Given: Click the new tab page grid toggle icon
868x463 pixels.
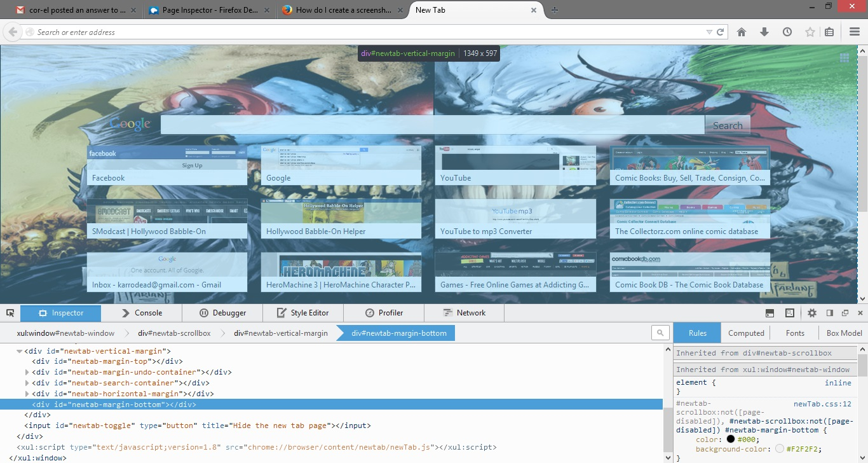Looking at the screenshot, I should 844,58.
